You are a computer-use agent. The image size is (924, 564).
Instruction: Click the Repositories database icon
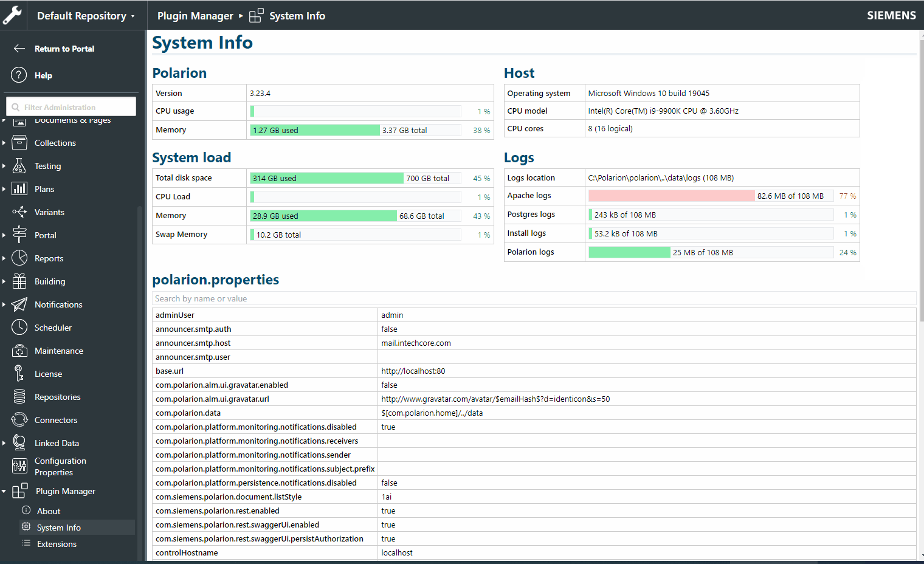pos(19,397)
